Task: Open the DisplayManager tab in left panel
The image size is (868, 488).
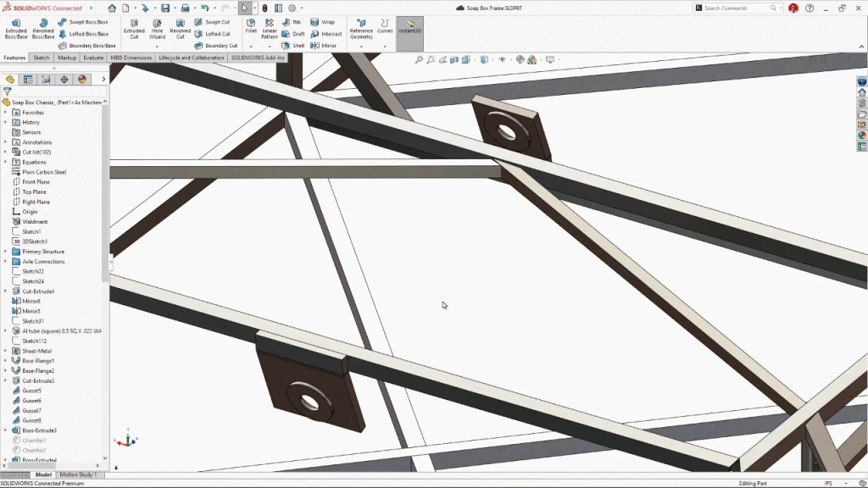Action: pos(82,79)
